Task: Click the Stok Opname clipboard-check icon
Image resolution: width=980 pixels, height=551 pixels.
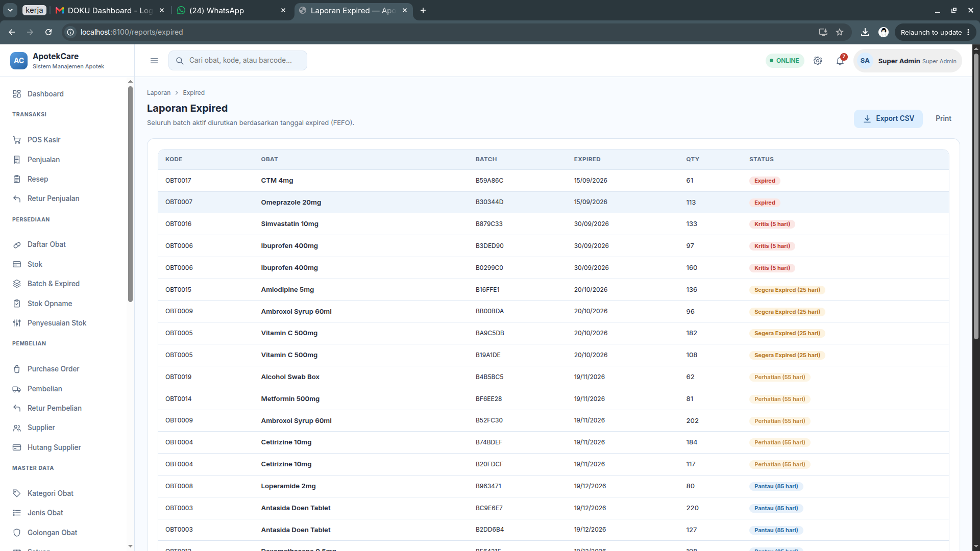Action: click(17, 304)
